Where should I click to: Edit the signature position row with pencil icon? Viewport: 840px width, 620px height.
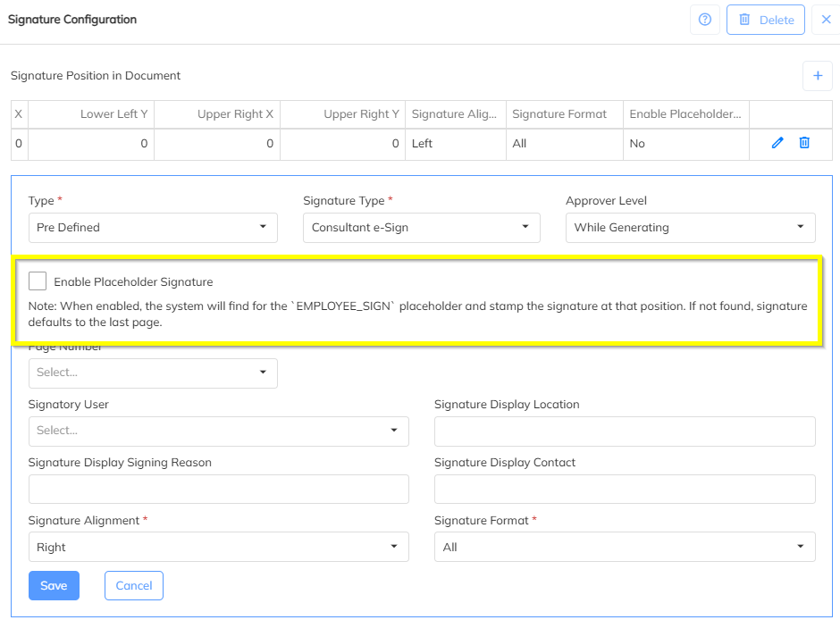pos(777,143)
